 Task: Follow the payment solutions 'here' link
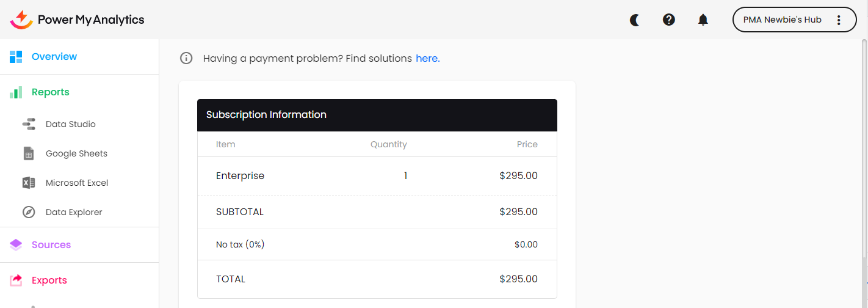(427, 59)
